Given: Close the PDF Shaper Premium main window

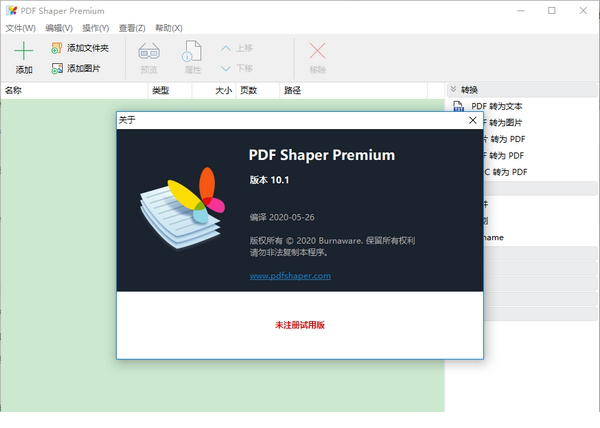Looking at the screenshot, I should pos(583,11).
